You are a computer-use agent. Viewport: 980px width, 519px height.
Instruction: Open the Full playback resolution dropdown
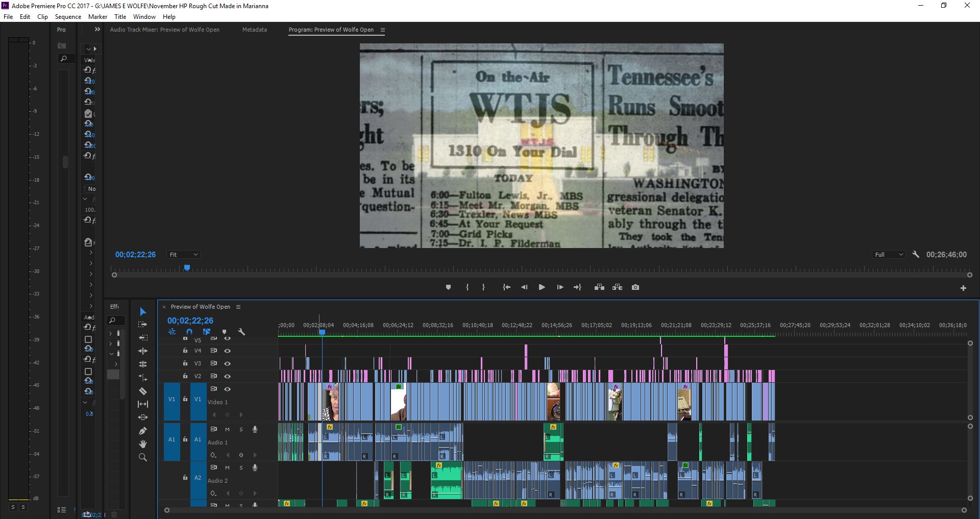(x=889, y=255)
